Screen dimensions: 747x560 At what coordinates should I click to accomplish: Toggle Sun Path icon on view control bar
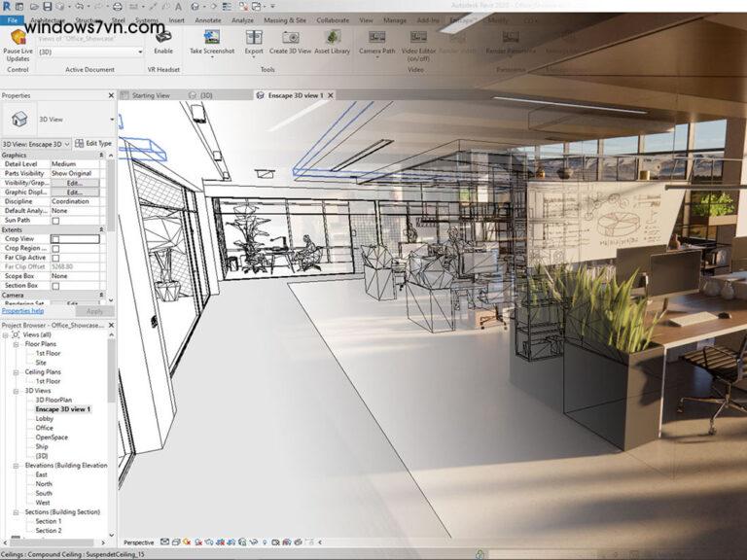click(187, 542)
